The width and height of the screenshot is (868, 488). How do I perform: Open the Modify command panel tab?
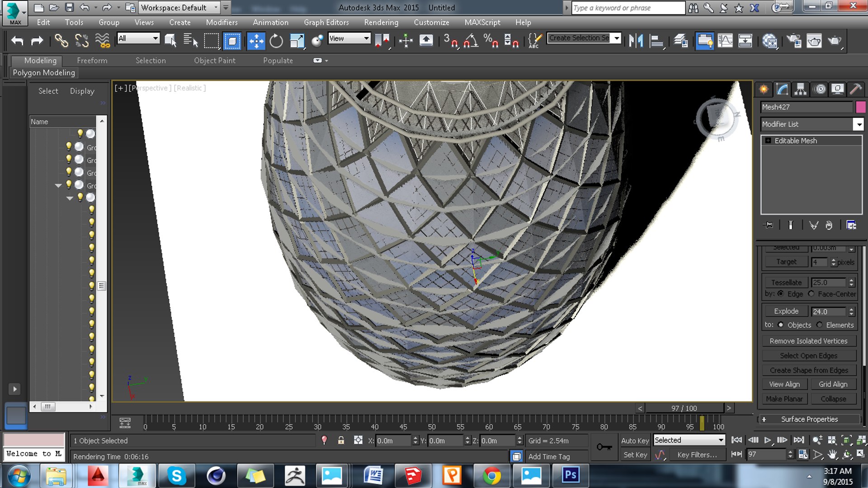[782, 89]
